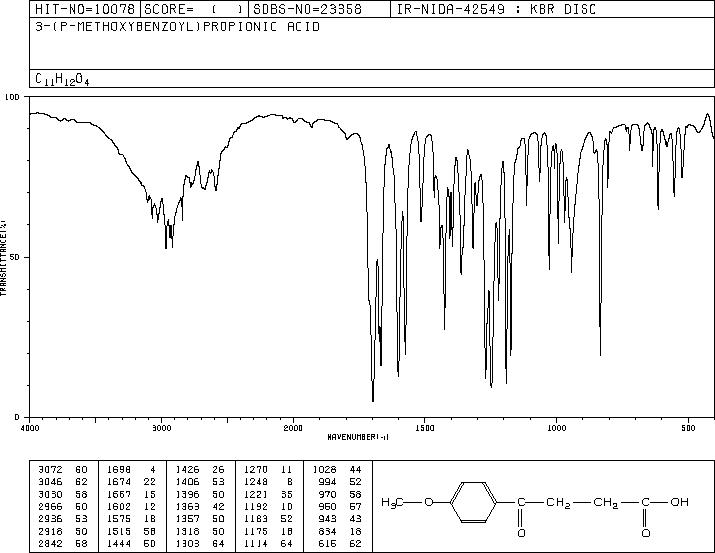The height and width of the screenshot is (553, 715).
Task: Click the H3C methyl group in structure
Action: point(393,502)
